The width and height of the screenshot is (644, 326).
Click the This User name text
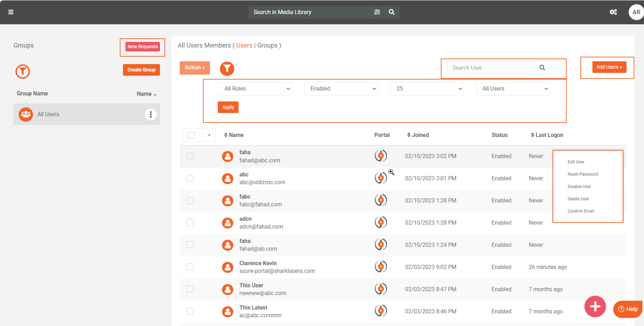251,285
